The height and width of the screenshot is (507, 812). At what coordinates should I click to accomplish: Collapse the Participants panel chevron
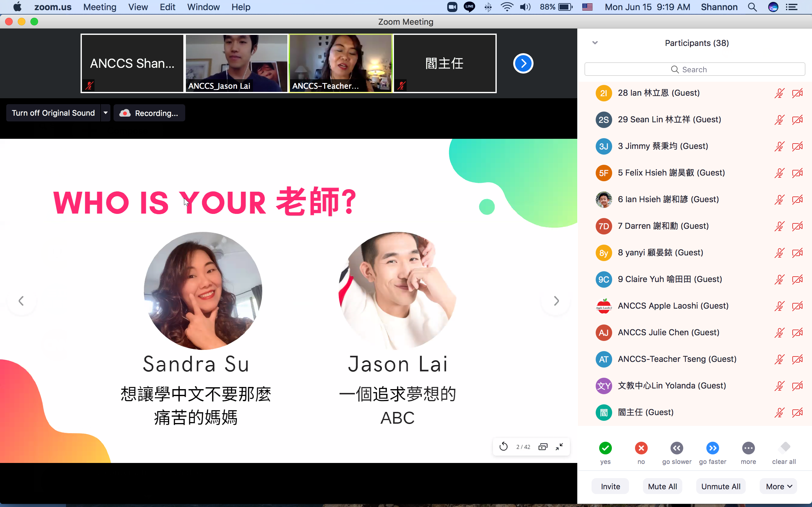click(595, 42)
